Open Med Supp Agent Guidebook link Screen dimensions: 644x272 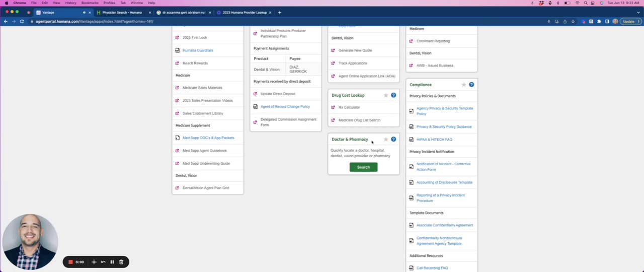pos(205,151)
